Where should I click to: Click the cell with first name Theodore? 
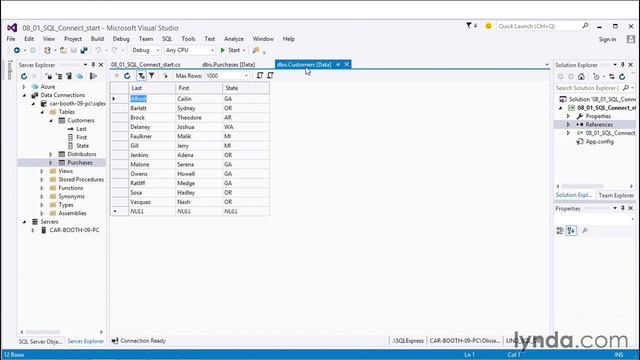pyautogui.click(x=199, y=118)
